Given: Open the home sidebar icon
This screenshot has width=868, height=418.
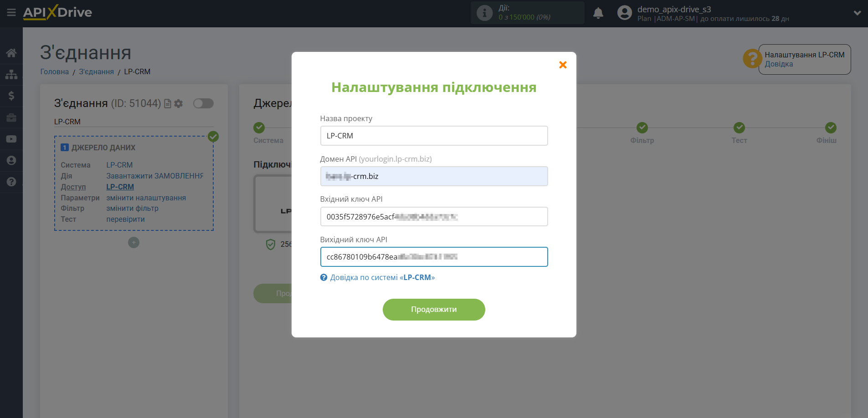Looking at the screenshot, I should pyautogui.click(x=11, y=53).
